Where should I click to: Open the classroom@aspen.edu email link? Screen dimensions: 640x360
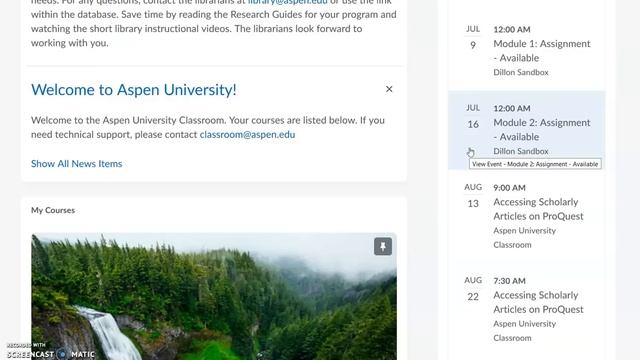(247, 135)
